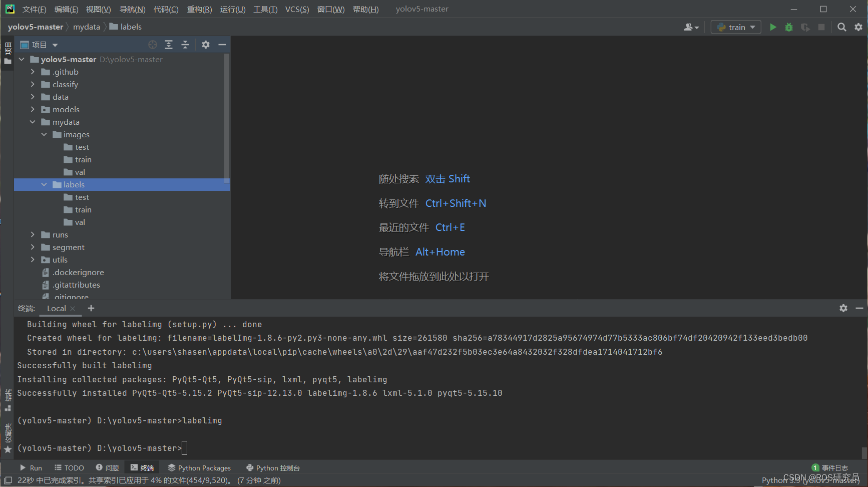
Task: Expand the utils folder
Action: [33, 260]
